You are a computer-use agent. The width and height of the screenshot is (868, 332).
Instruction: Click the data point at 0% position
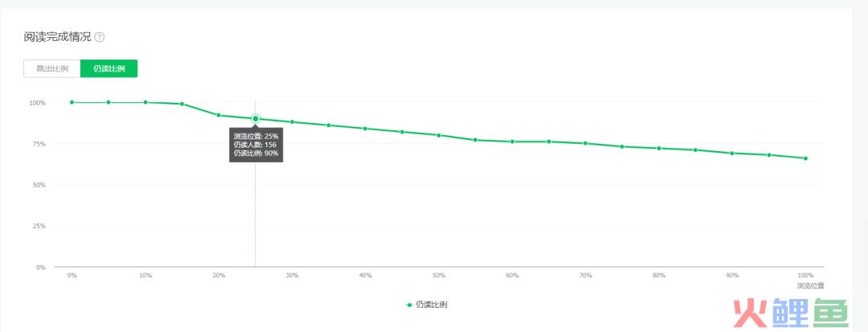pos(72,102)
